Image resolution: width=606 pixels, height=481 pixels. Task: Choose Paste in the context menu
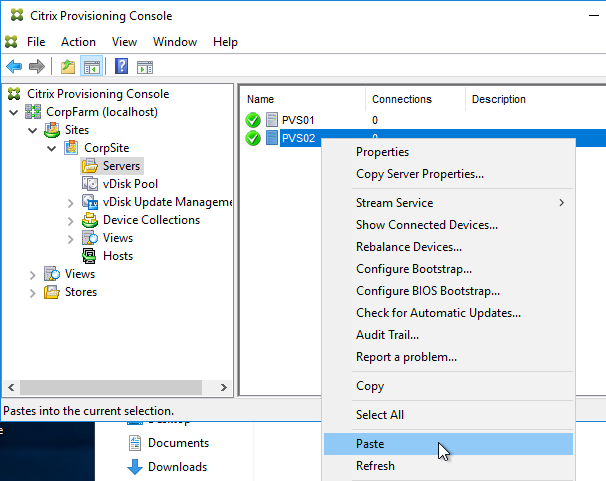pyautogui.click(x=448, y=444)
